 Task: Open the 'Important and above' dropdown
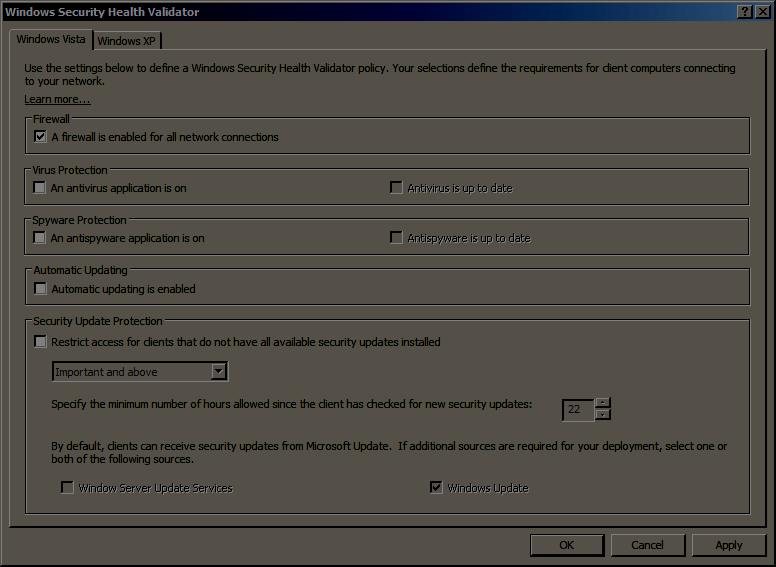[140, 371]
